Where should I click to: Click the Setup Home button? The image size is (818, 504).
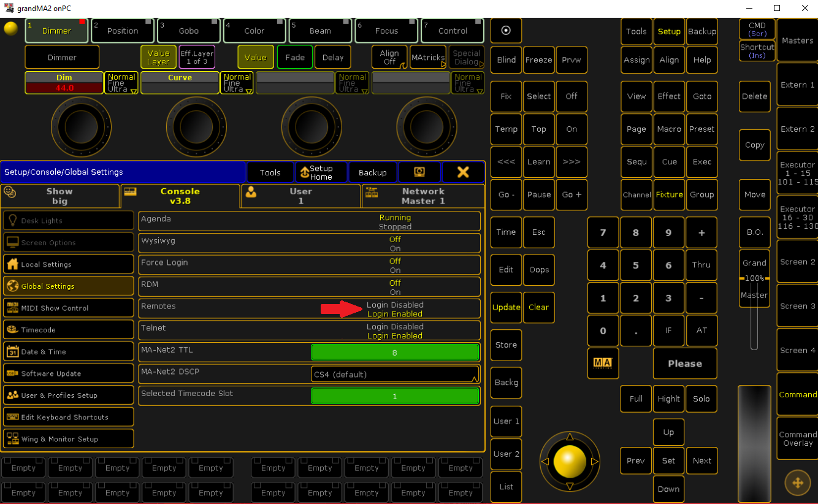pyautogui.click(x=321, y=172)
